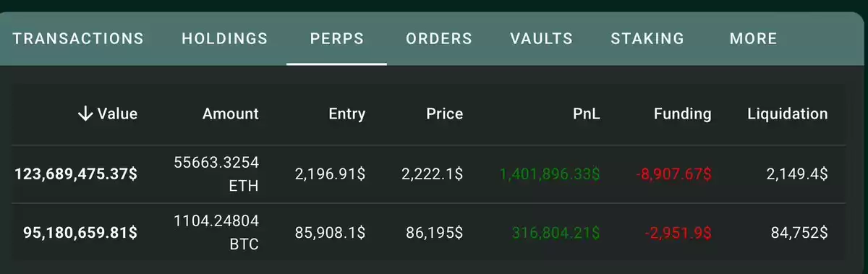Sort by the Amount column header
The width and height of the screenshot is (868, 274).
click(231, 114)
